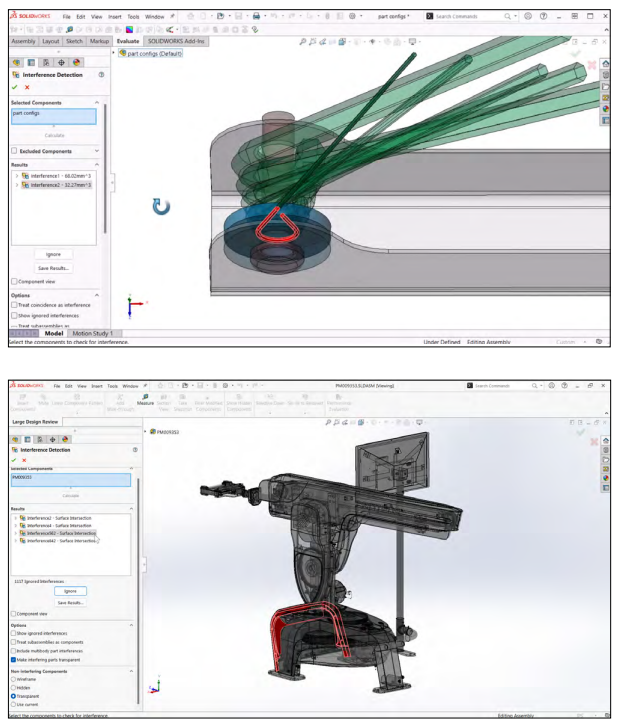
Task: Uncheck Make interfering parts transparent
Action: [13, 659]
